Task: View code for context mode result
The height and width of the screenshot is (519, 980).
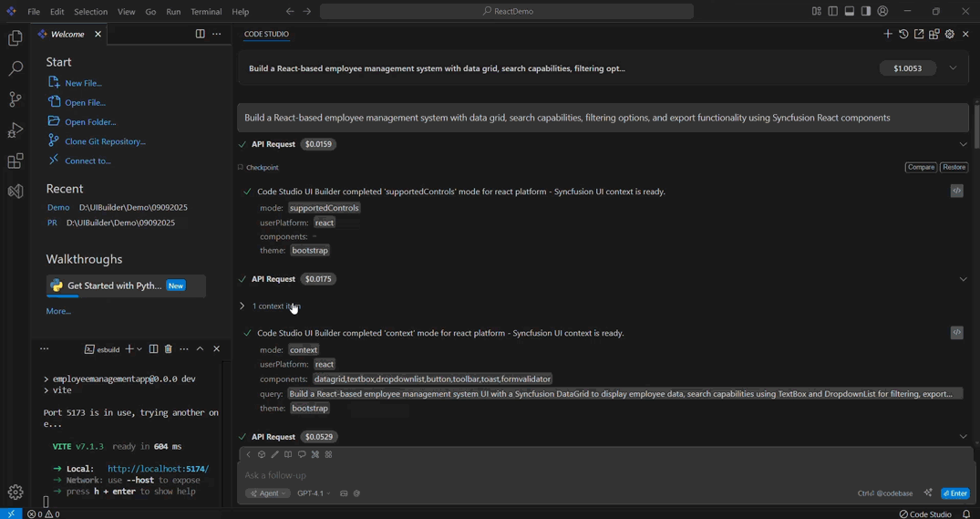Action: pos(957,333)
